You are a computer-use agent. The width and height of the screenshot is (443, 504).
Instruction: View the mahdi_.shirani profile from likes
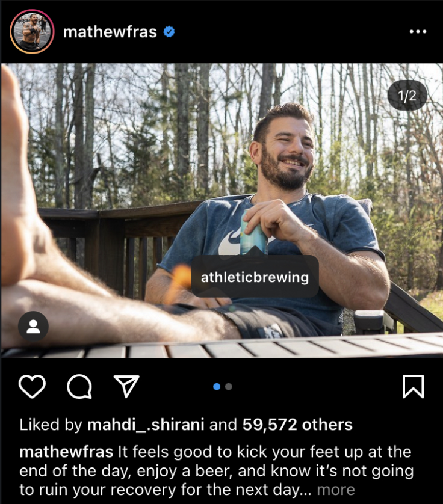point(146,425)
